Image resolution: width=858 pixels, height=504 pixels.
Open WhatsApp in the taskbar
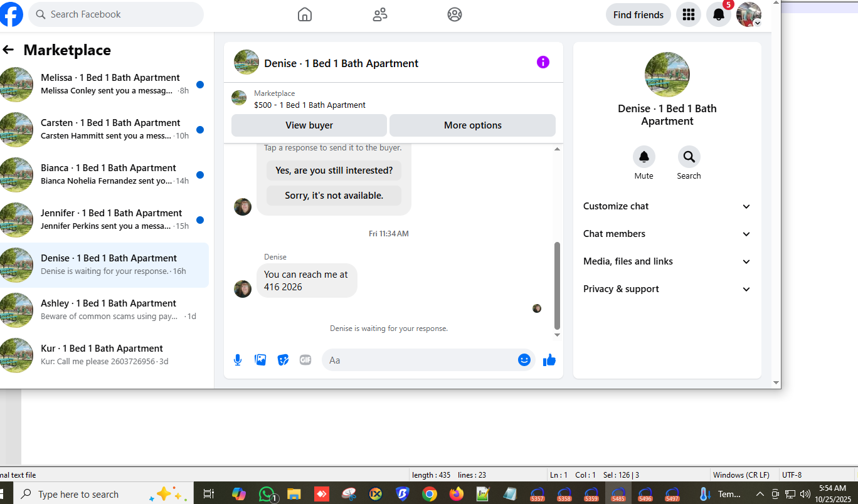point(267,494)
